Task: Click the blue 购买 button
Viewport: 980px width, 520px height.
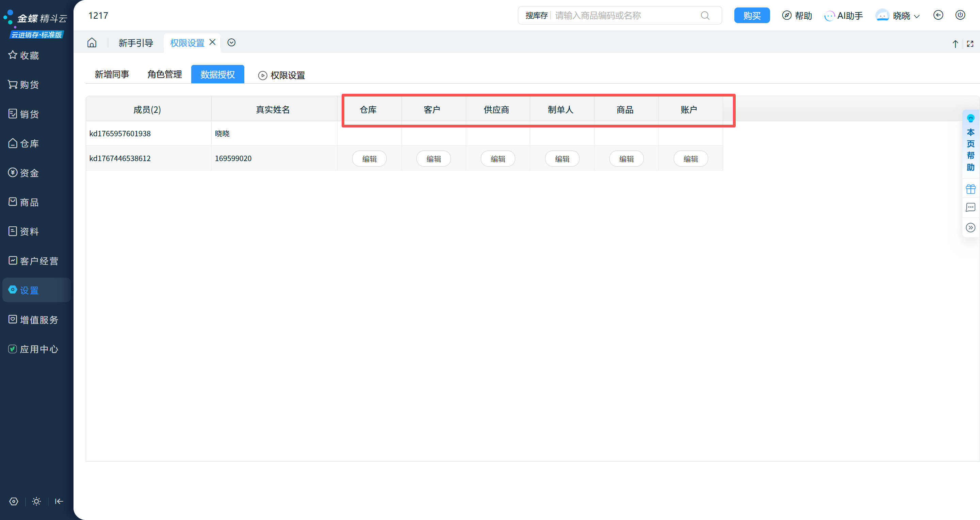Action: (752, 16)
